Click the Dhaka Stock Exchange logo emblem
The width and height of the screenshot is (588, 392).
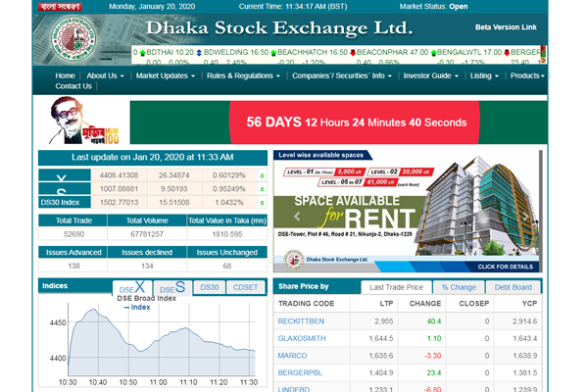click(x=73, y=39)
